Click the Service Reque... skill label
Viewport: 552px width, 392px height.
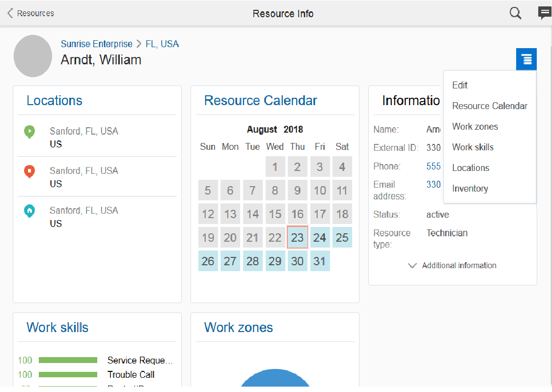pos(140,360)
